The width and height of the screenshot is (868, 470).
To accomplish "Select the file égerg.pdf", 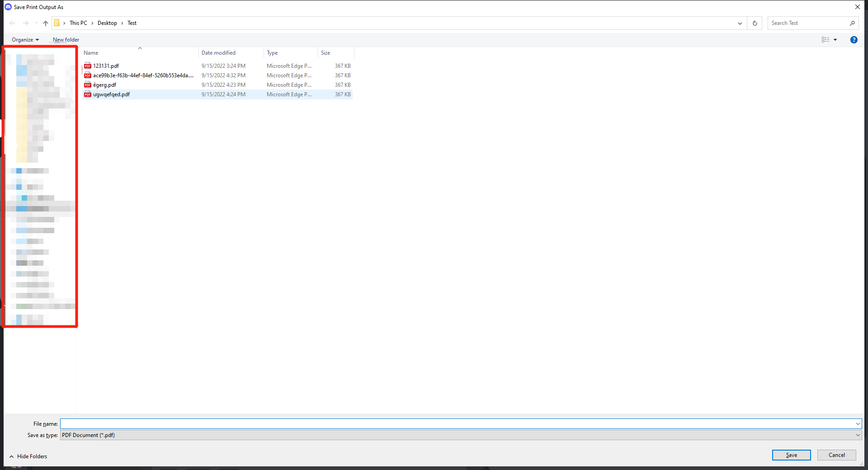I will tap(104, 85).
